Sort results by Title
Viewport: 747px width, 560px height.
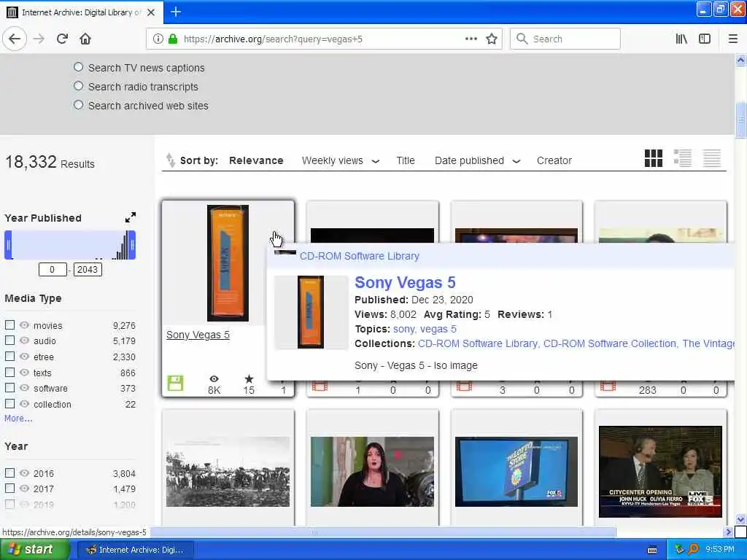tap(406, 161)
